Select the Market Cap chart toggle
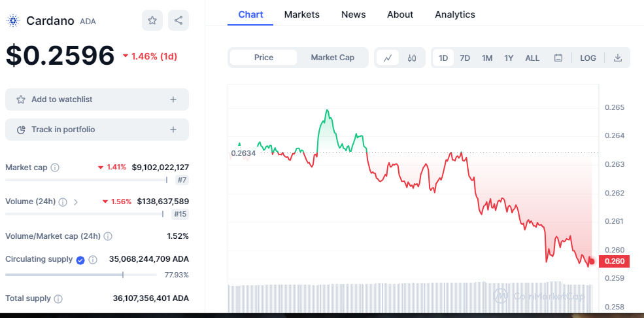Screen dimensions: 644x318 click(332, 58)
